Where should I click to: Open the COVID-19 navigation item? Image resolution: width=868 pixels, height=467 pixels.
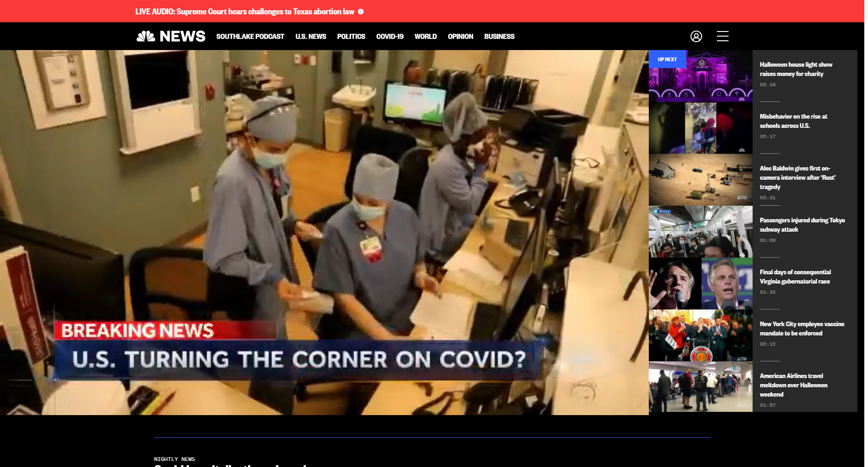(x=390, y=36)
